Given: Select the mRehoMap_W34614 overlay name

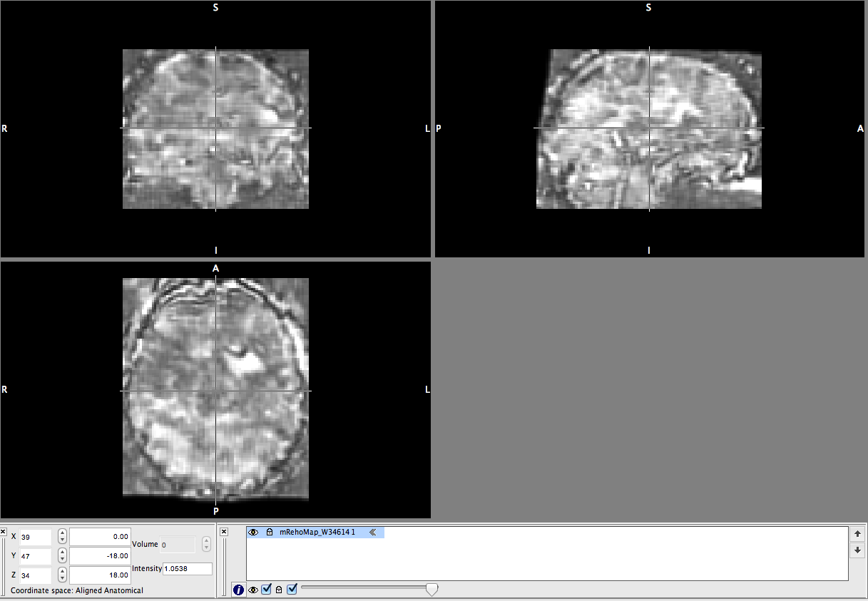Looking at the screenshot, I should 317,533.
